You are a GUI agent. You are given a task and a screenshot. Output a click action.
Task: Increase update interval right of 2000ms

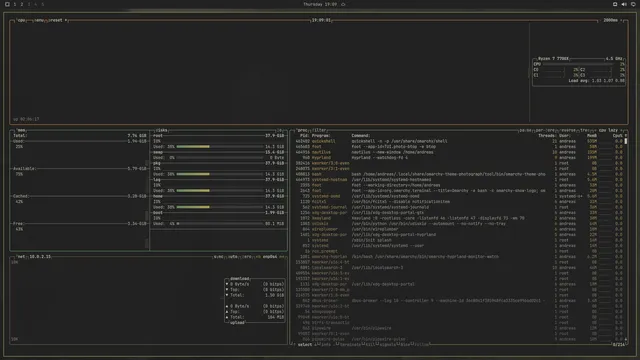pos(621,20)
